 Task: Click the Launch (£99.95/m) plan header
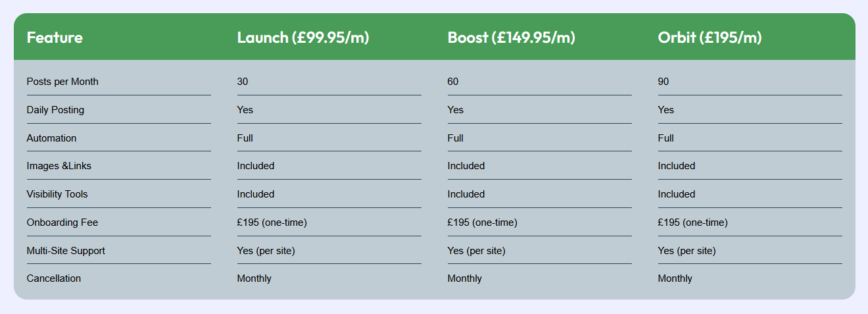coord(302,38)
